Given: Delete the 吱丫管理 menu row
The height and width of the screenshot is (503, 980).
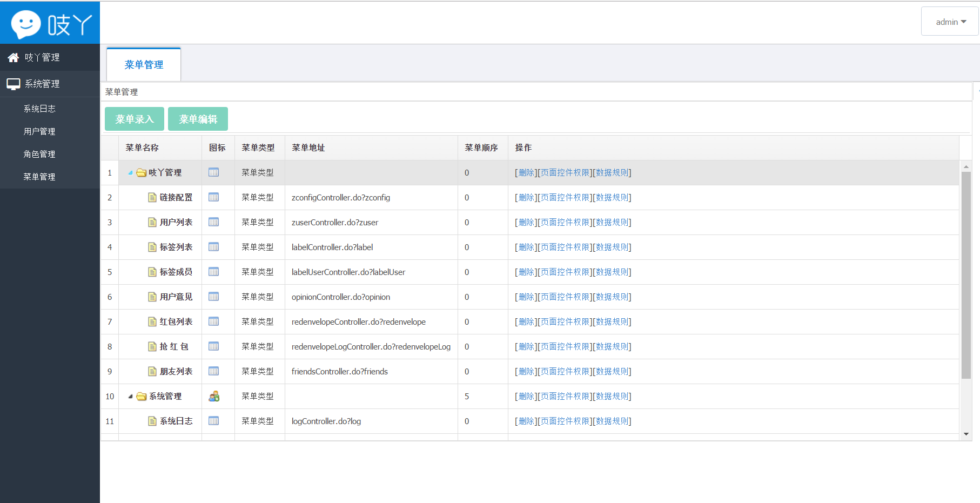Looking at the screenshot, I should (526, 173).
